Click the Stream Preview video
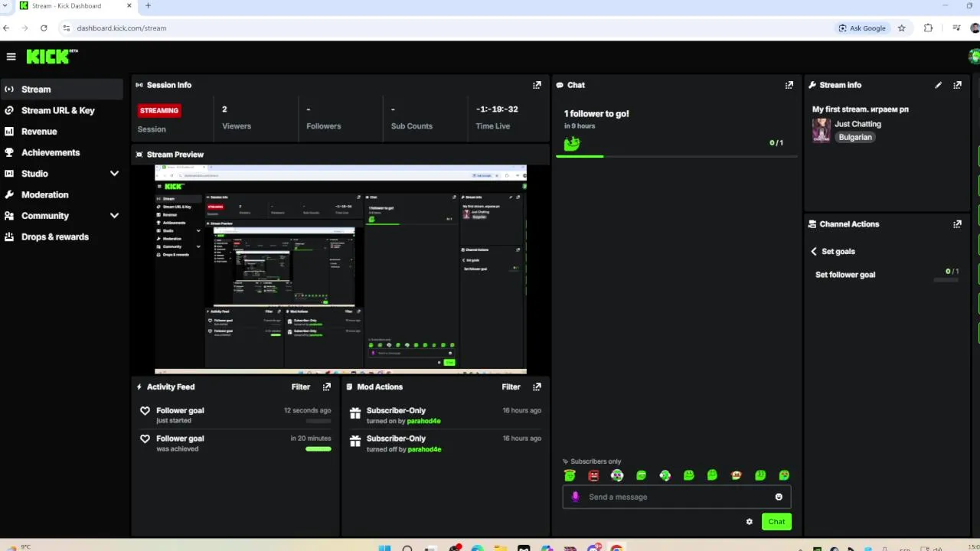 tap(341, 269)
